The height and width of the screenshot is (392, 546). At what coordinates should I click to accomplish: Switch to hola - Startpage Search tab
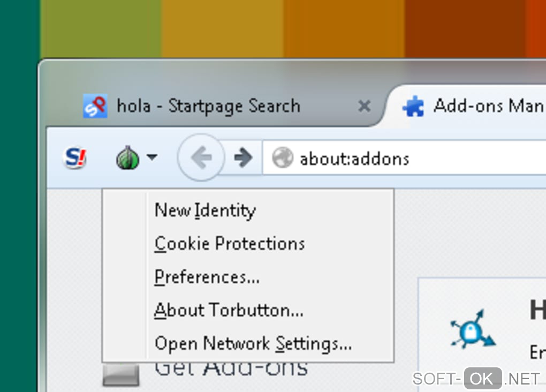208,106
